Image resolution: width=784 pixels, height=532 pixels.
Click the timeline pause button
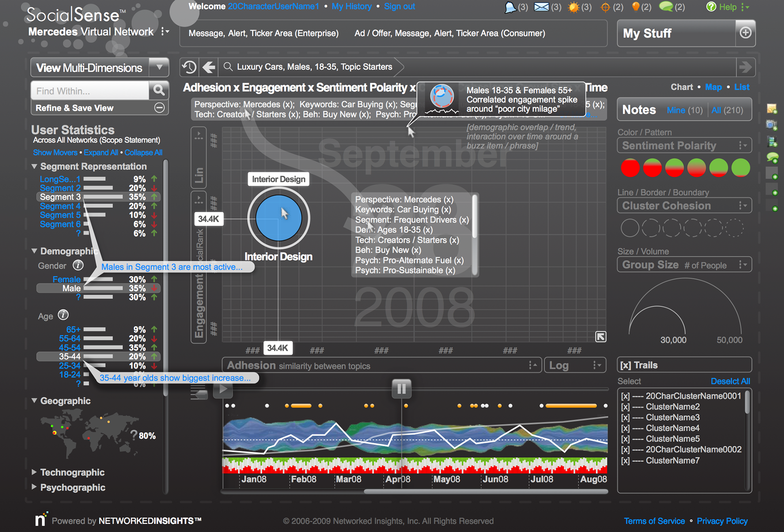(x=401, y=388)
